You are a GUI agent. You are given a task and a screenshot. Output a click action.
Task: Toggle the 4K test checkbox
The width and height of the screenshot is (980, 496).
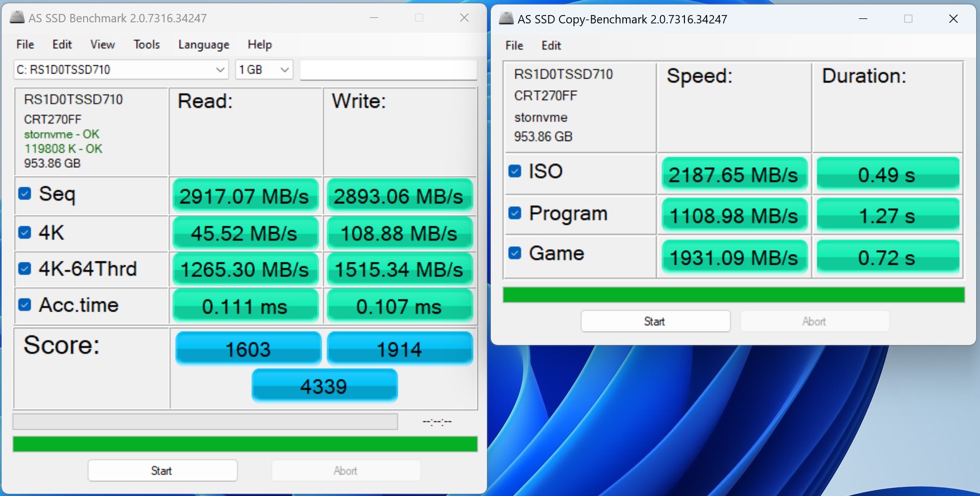(25, 232)
